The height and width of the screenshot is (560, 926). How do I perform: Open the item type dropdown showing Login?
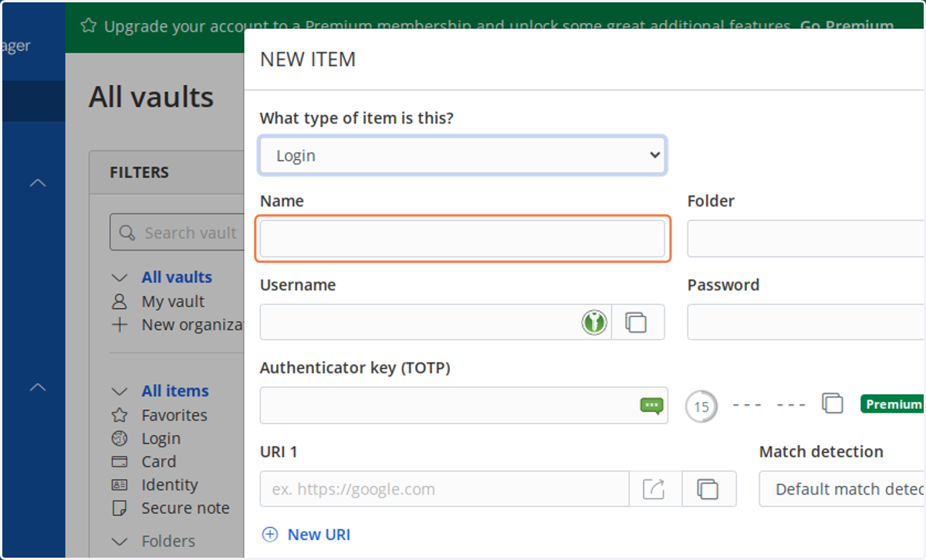click(462, 155)
